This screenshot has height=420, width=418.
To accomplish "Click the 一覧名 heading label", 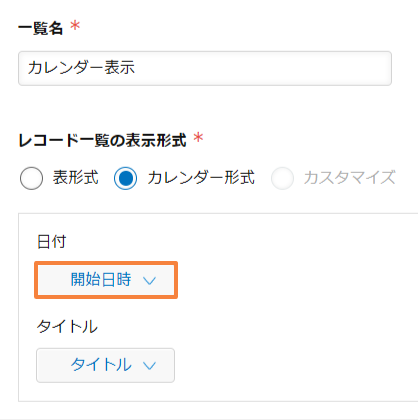I will coord(40,28).
